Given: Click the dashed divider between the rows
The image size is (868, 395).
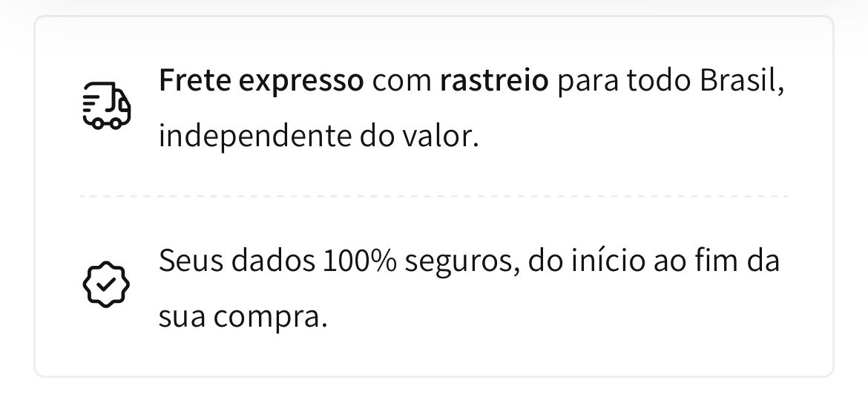Looking at the screenshot, I should coord(434,196).
